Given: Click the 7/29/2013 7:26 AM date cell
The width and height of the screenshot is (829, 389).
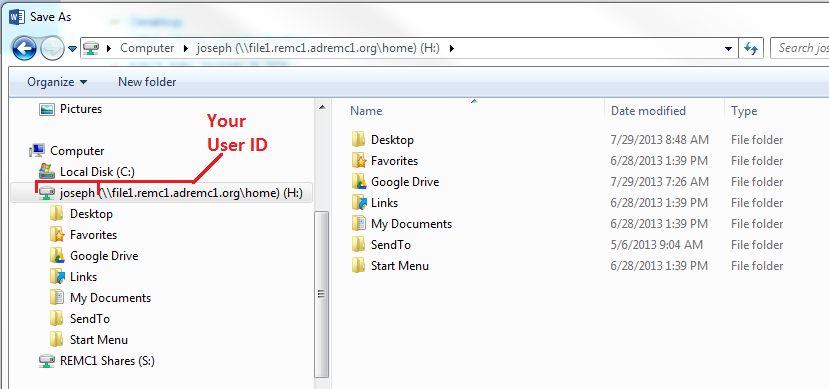Looking at the screenshot, I should point(660,182).
